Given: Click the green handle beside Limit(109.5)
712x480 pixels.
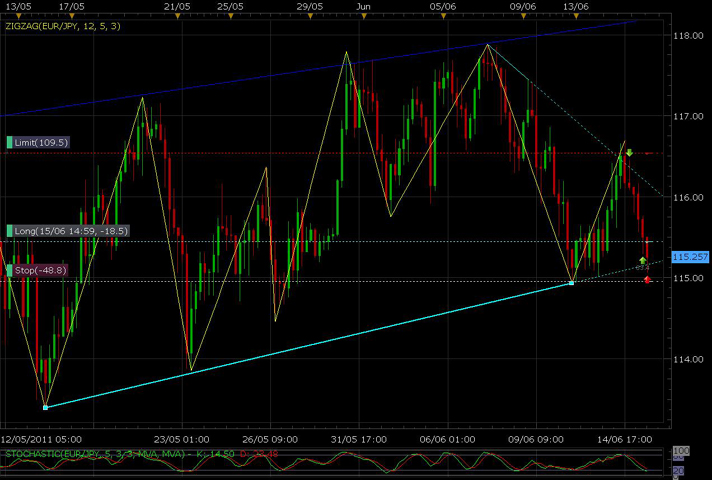Looking at the screenshot, I should (x=9, y=143).
